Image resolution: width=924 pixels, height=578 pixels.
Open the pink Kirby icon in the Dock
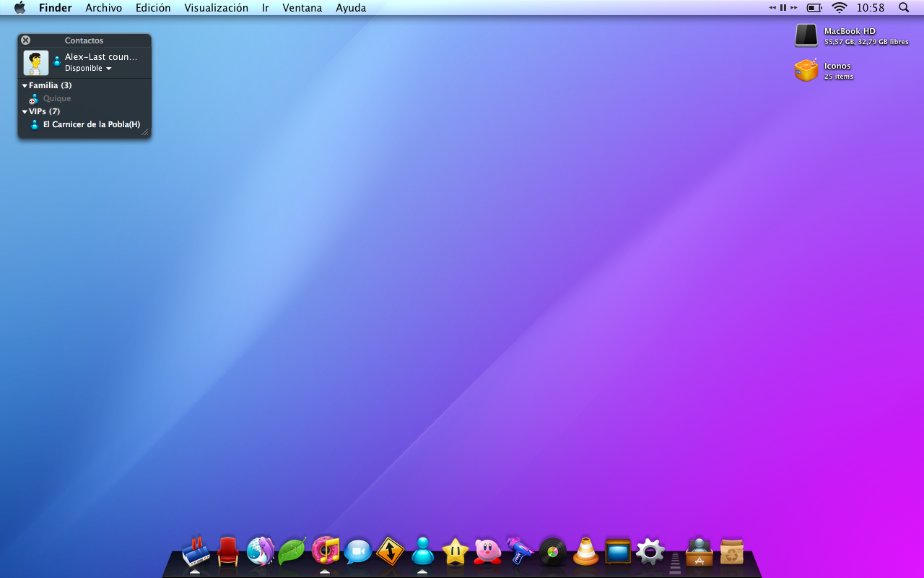(x=488, y=552)
